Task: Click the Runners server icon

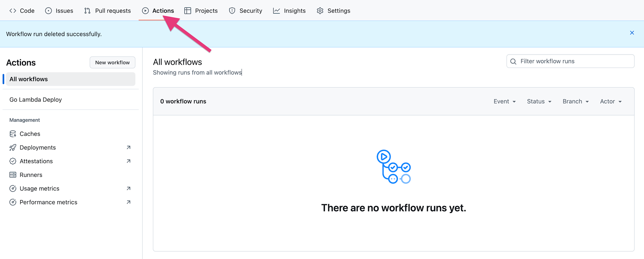Action: 13,175
